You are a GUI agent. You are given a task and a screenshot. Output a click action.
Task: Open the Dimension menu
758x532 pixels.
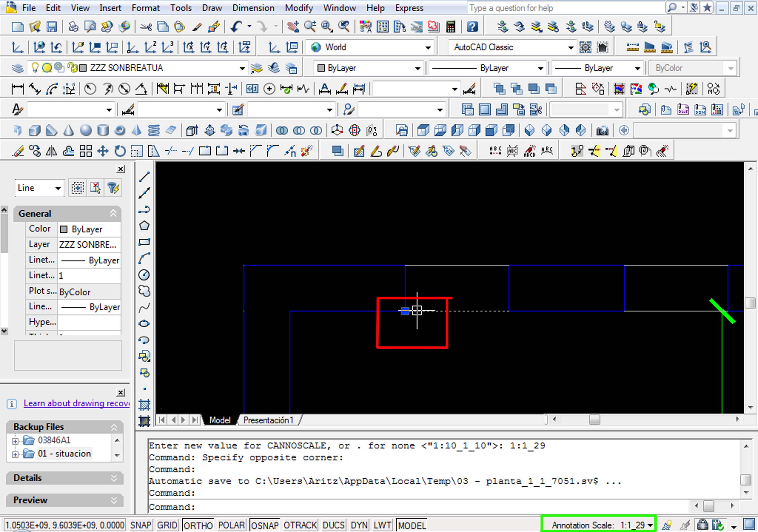253,8
